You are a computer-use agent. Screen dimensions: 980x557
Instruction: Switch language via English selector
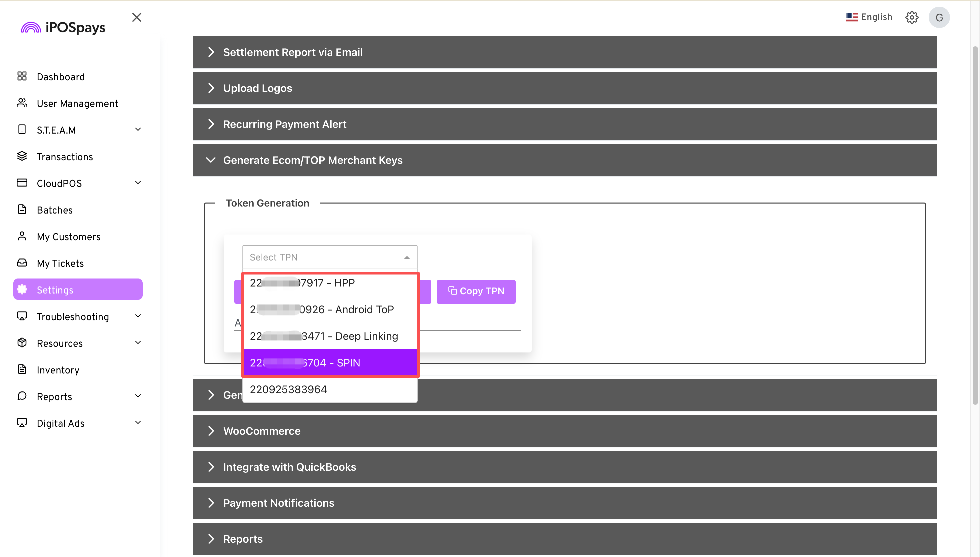[869, 18]
